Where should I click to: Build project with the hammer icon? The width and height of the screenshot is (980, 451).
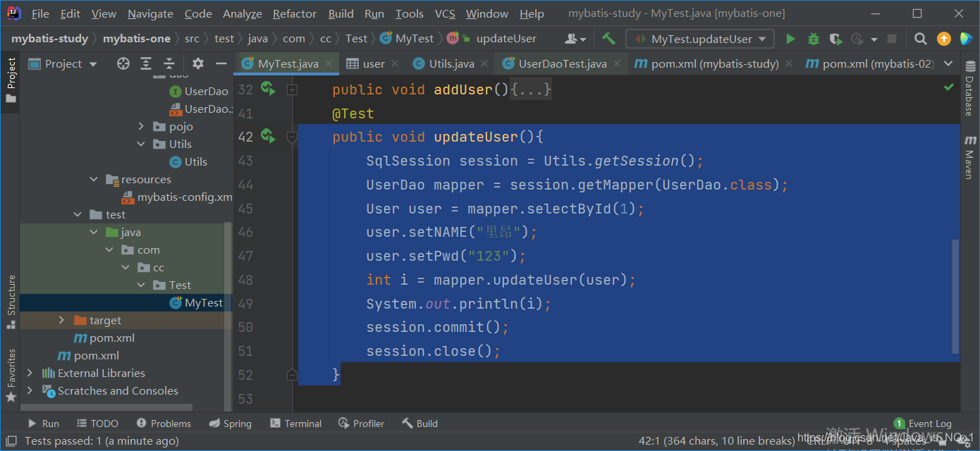(609, 39)
